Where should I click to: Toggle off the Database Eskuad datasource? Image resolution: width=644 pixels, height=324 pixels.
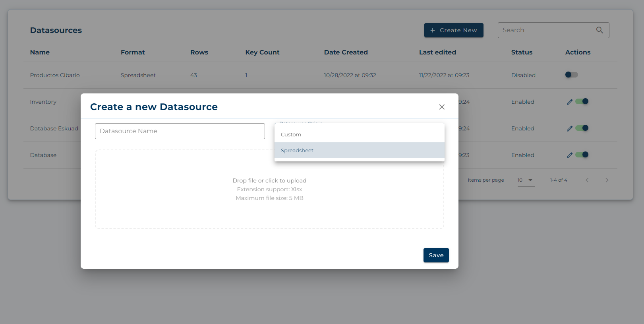coord(582,128)
